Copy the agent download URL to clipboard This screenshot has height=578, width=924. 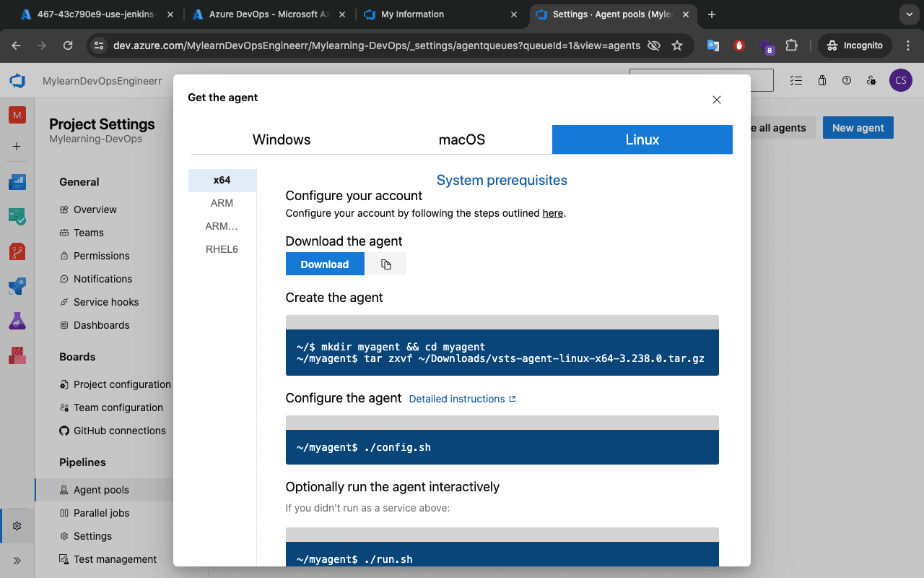[385, 264]
